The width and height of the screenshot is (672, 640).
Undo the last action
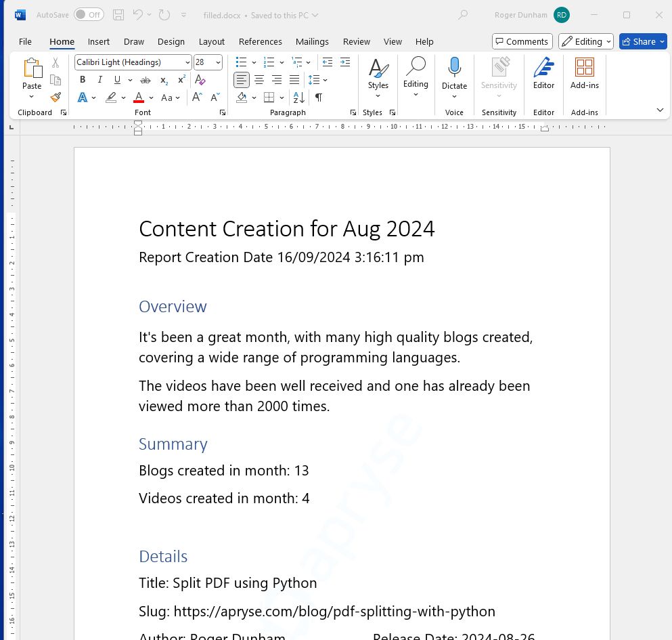coord(137,15)
